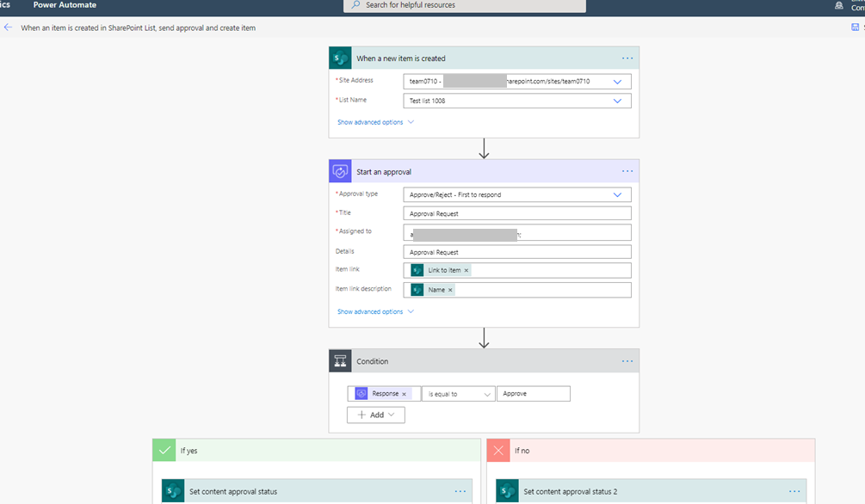This screenshot has width=865, height=504.
Task: Click the Details field
Action: point(517,252)
